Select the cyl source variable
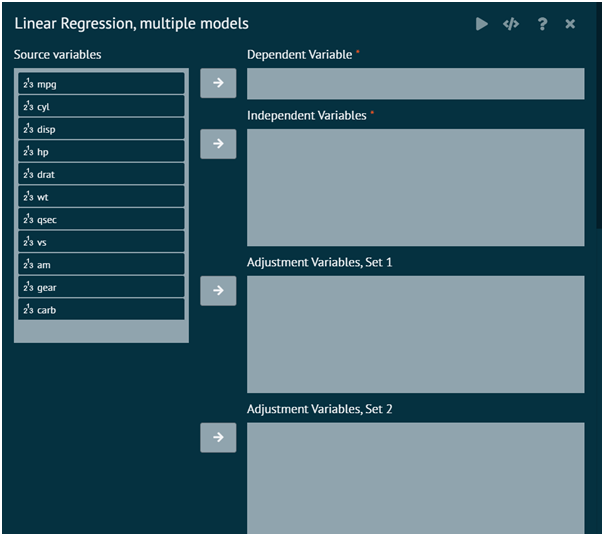 point(101,106)
